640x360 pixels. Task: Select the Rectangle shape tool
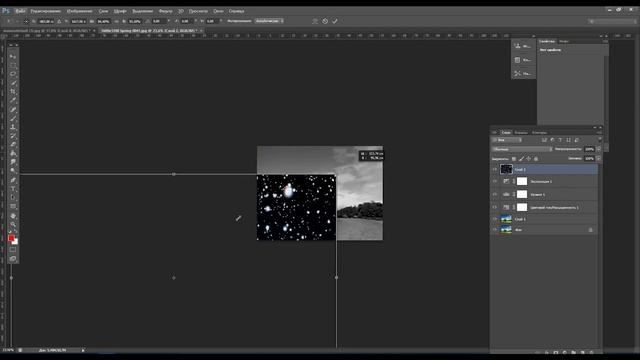tap(13, 207)
